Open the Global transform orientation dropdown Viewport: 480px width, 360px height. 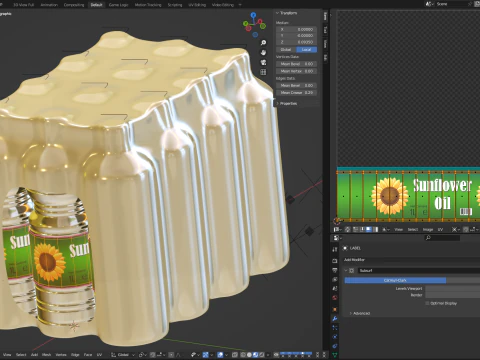(x=123, y=355)
